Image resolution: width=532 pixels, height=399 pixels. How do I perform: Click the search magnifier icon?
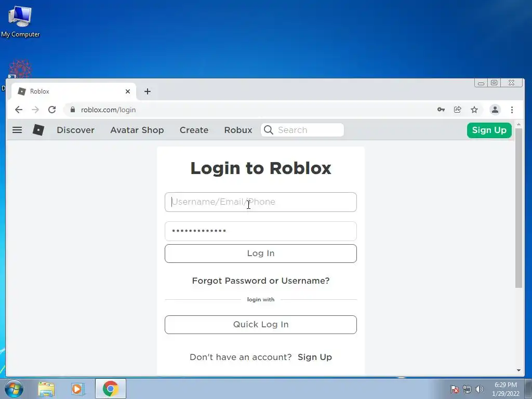point(269,130)
